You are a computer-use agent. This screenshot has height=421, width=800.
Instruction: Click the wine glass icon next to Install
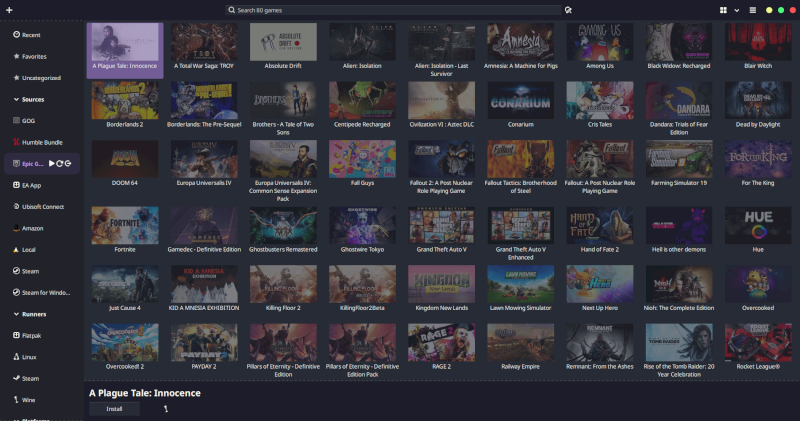coord(165,409)
